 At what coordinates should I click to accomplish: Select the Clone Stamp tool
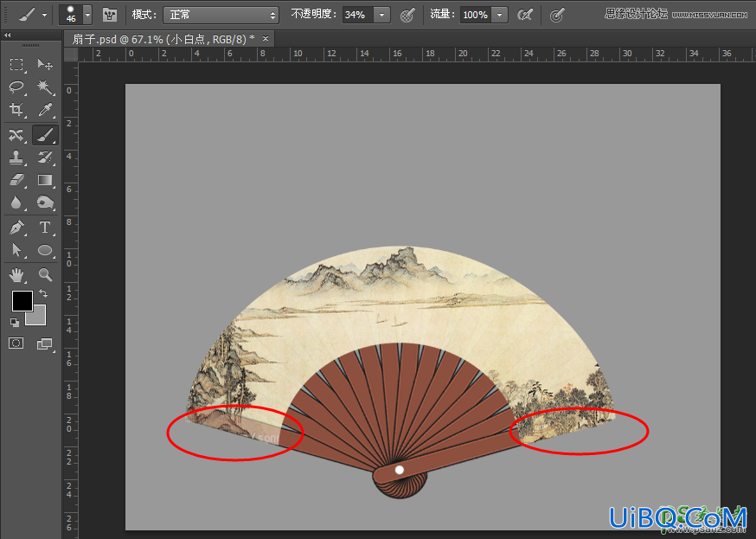[x=16, y=157]
